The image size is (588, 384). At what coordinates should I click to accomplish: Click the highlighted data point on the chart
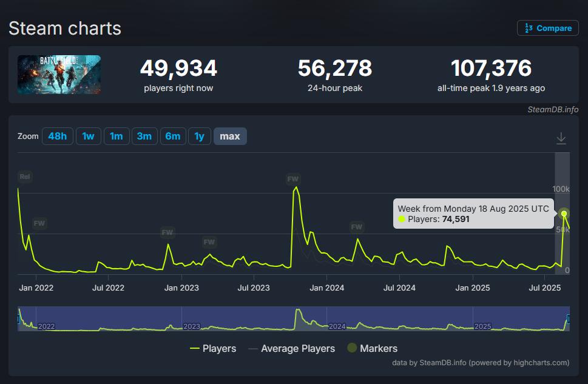click(x=564, y=214)
